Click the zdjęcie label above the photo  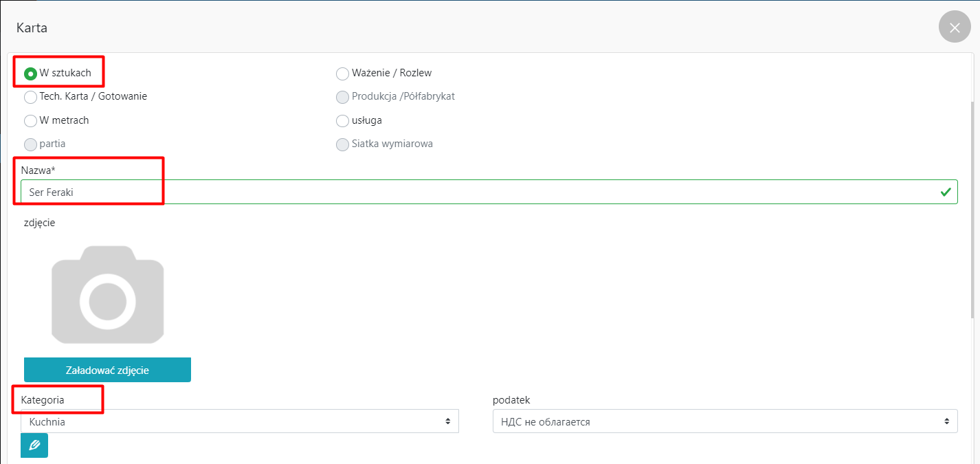(x=39, y=223)
